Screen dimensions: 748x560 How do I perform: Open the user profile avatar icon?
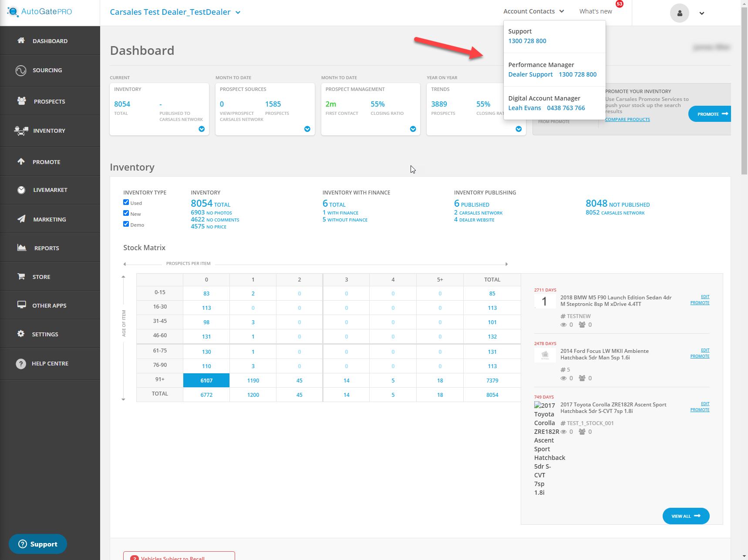[679, 13]
